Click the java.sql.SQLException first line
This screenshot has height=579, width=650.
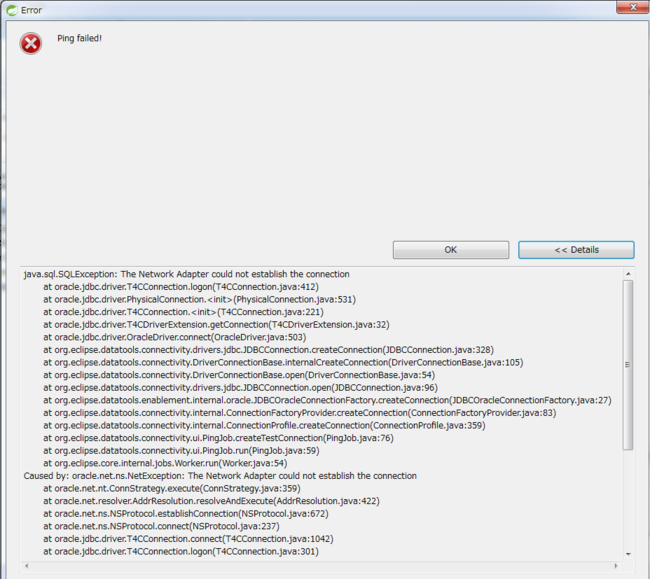pyautogui.click(x=187, y=274)
